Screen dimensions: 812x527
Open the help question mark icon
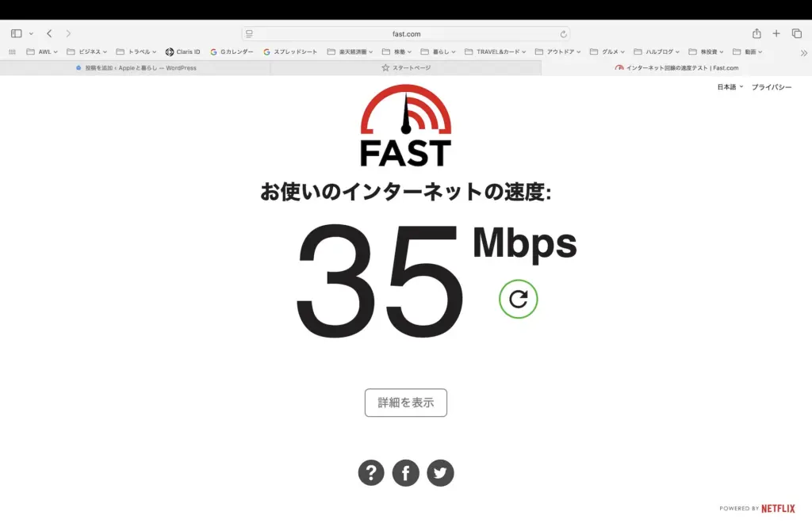point(371,472)
